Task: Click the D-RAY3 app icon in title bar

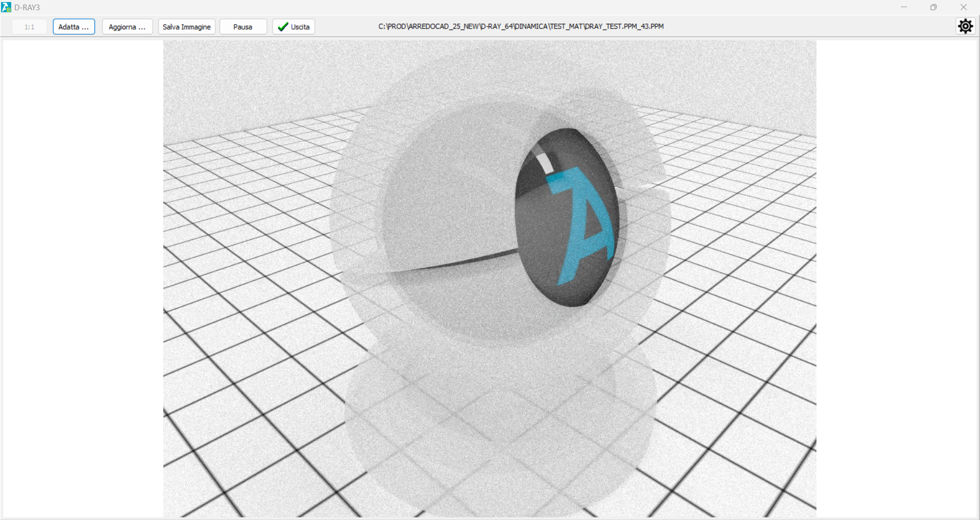Action: click(6, 7)
